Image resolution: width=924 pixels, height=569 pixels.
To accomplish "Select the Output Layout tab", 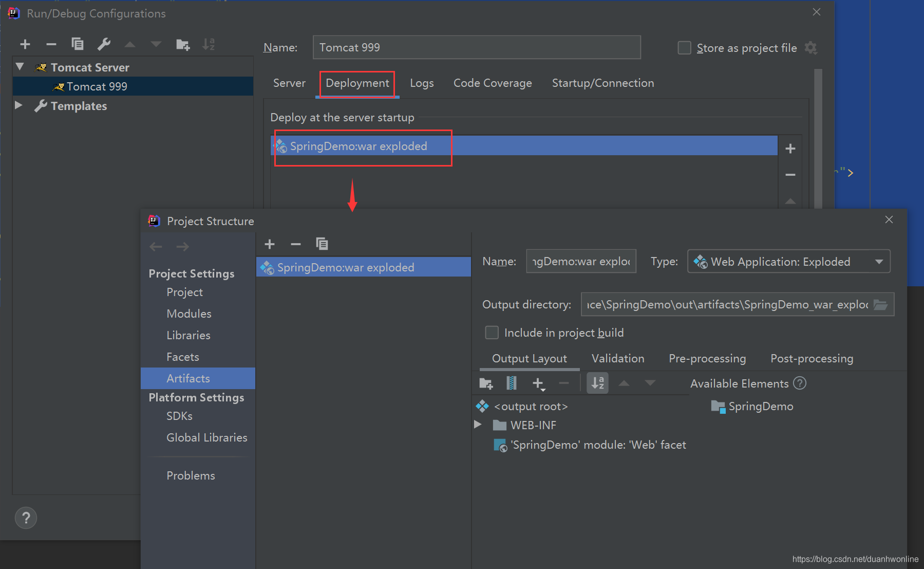I will click(530, 358).
